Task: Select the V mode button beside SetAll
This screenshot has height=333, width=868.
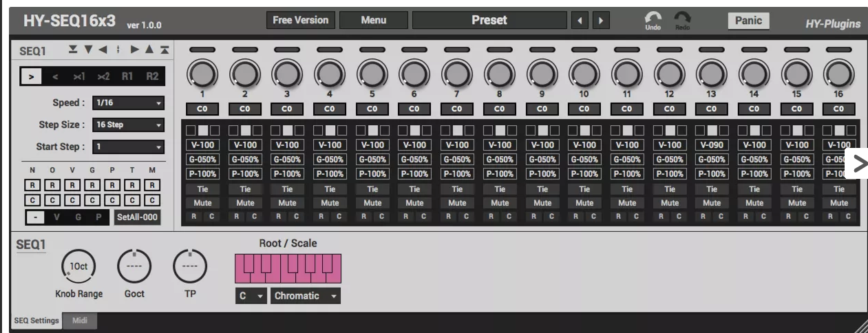Action: pos(58,218)
